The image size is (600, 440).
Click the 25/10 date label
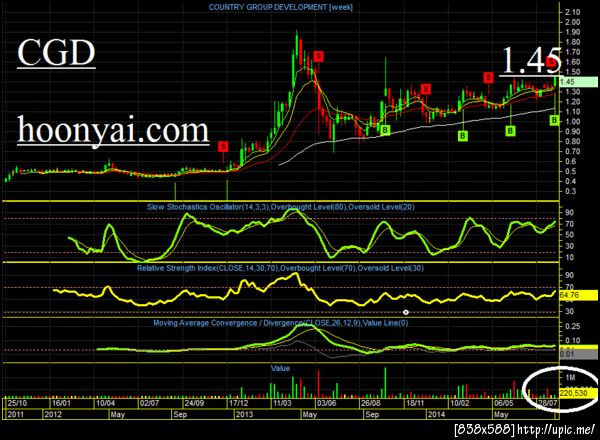(x=18, y=403)
